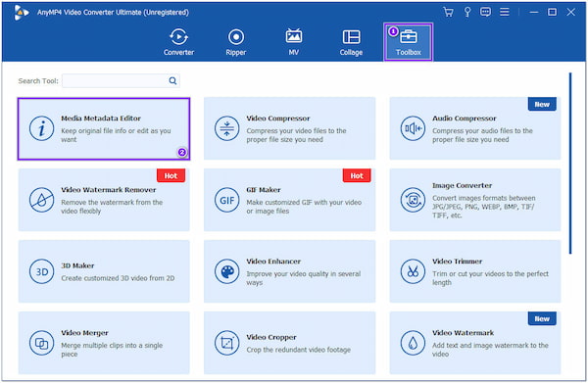
Task: Click the Hot badge on Video Watermark Remover
Action: point(171,175)
